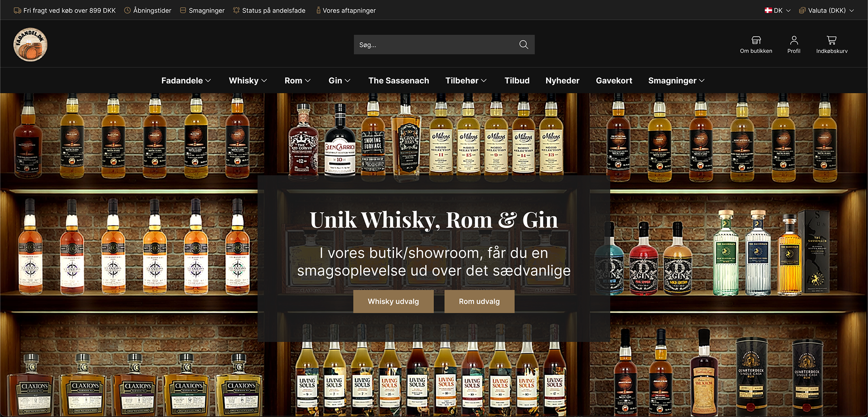Click the Unik Whisky, Rom & Gin heading
Screen dimensions: 868x417
tap(434, 220)
